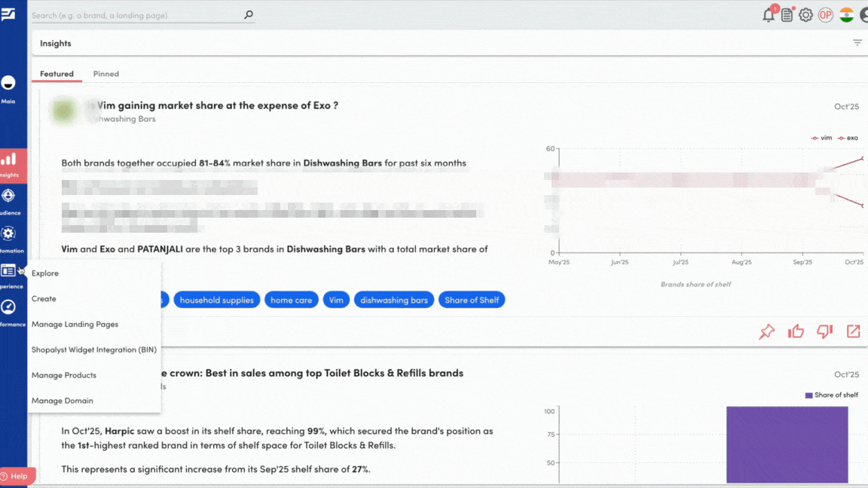Open the settings gear in header
The image size is (868, 488).
pyautogui.click(x=805, y=15)
